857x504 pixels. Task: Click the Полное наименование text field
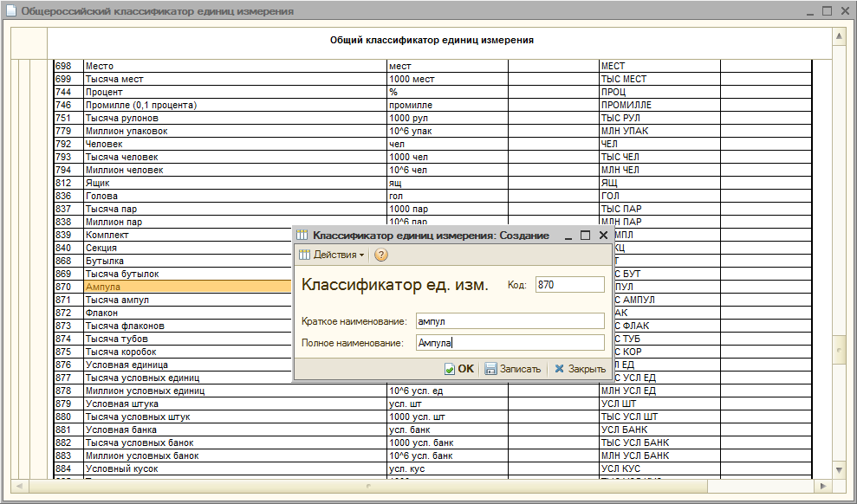[510, 343]
